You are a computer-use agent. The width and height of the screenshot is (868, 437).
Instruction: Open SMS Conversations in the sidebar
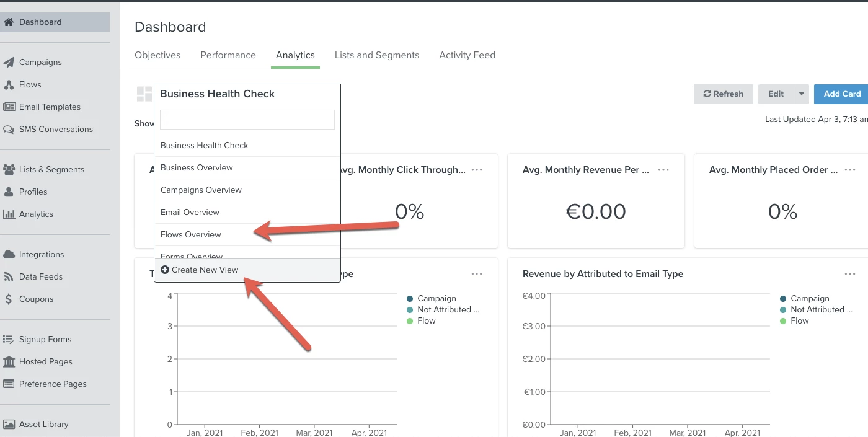pyautogui.click(x=56, y=129)
